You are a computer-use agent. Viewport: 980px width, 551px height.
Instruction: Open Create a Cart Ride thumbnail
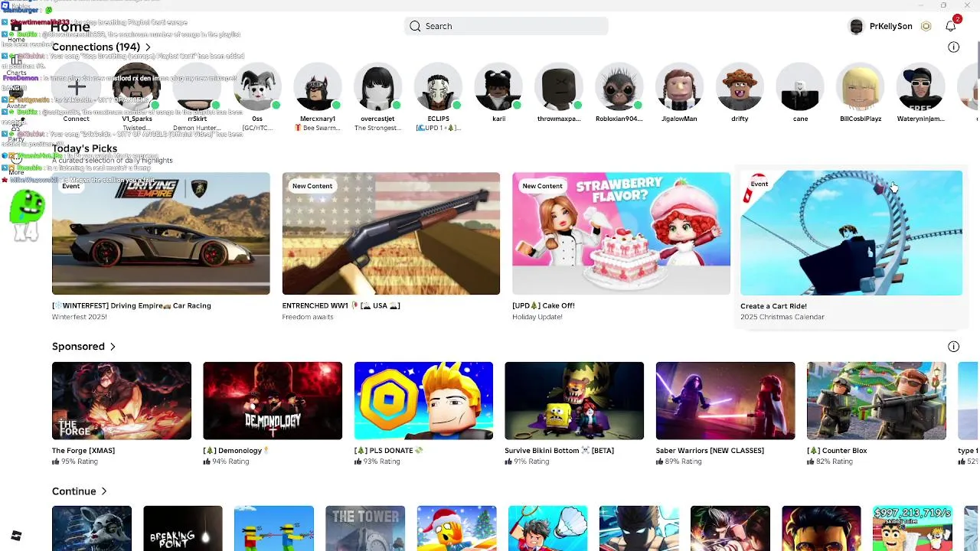[851, 233]
